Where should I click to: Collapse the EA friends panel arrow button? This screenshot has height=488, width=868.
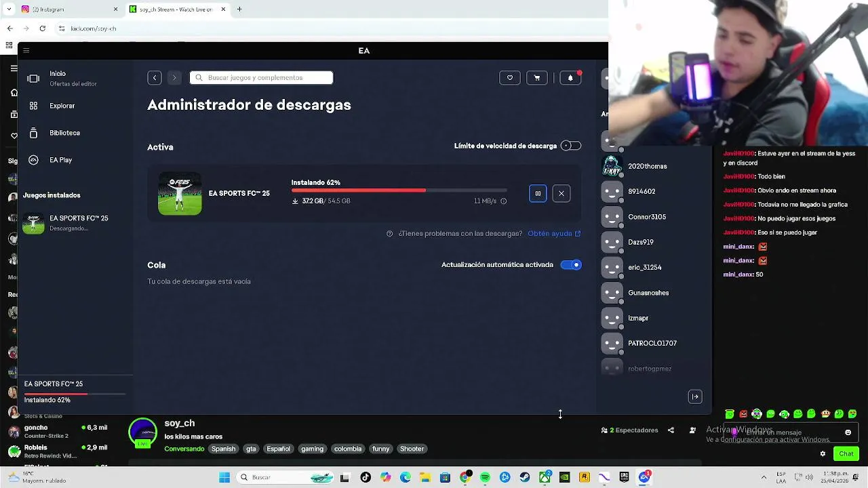point(695,396)
